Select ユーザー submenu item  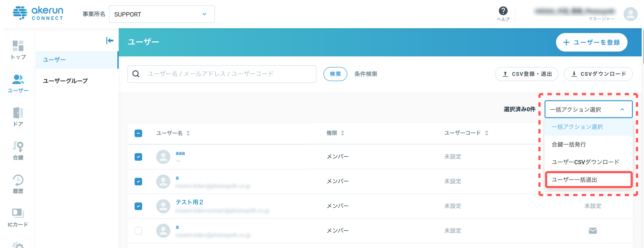77,60
